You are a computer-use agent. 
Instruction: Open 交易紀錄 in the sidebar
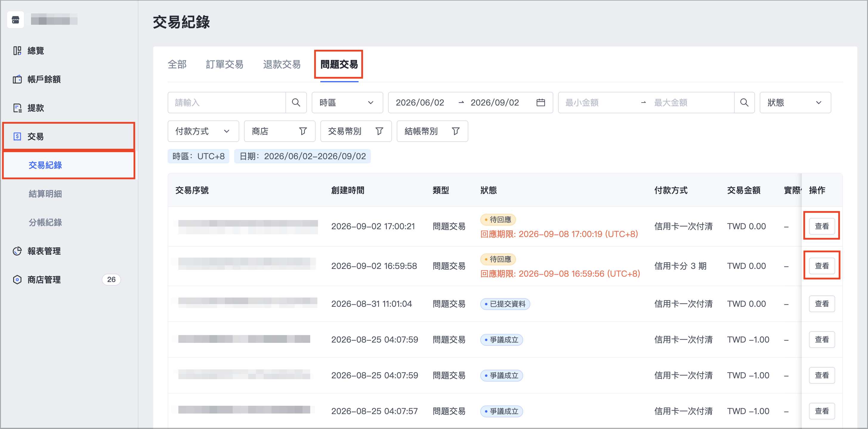click(69, 165)
